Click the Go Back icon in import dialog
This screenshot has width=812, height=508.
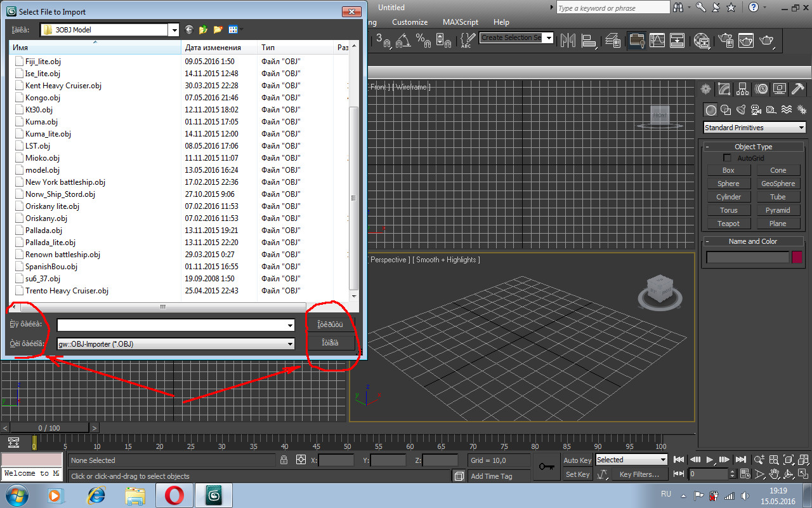pos(189,30)
